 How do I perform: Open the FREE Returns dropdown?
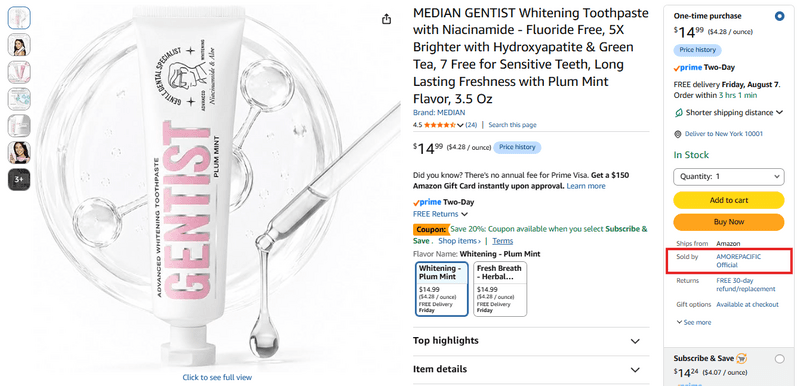440,214
